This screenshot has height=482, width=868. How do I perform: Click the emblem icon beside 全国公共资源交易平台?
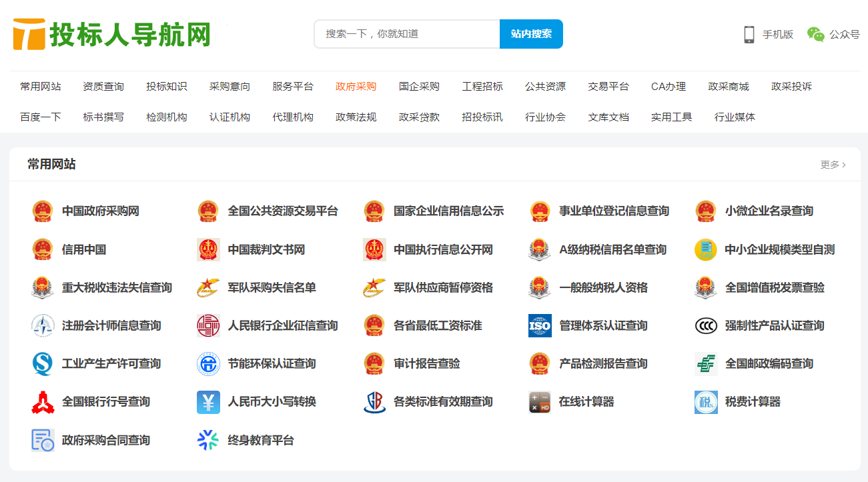click(208, 211)
